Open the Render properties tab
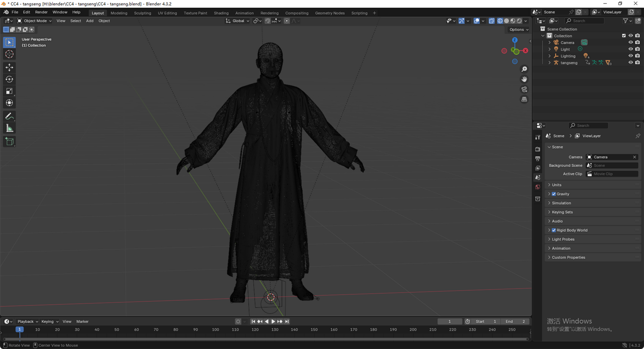Screen dimensions: 644x349 pos(538,149)
